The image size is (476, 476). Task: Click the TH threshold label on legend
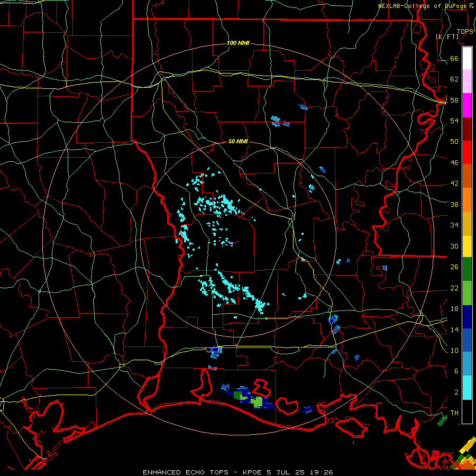[x=454, y=413]
